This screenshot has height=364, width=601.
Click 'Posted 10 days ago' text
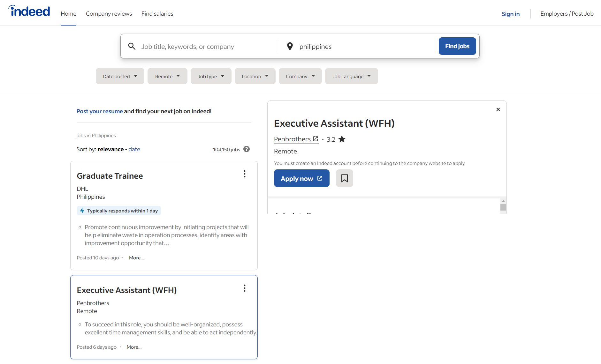[x=98, y=258]
